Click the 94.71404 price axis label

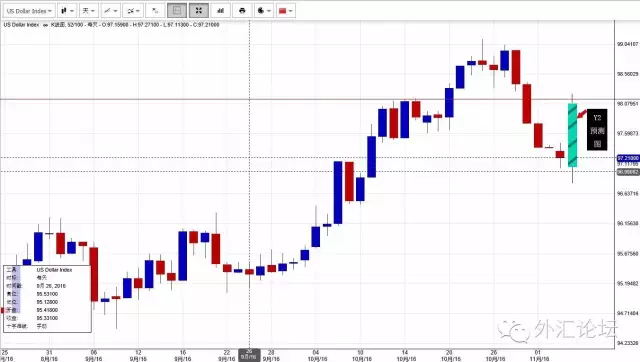click(627, 313)
